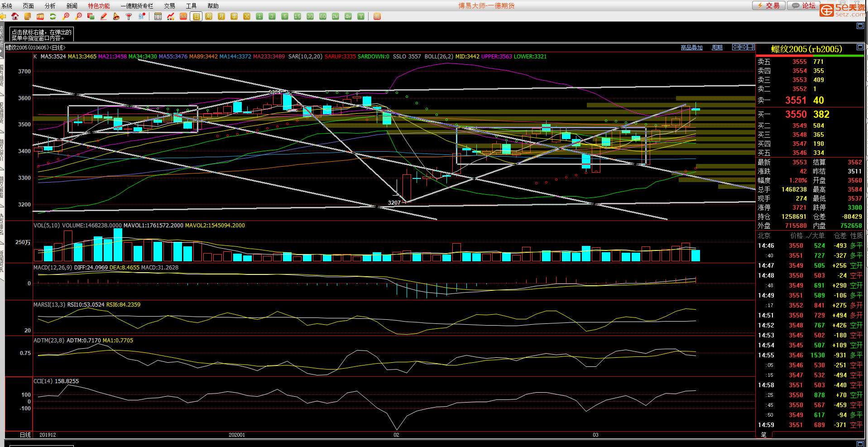The width and height of the screenshot is (868, 447).
Task: Click the 论坛 forum button
Action: (804, 5)
